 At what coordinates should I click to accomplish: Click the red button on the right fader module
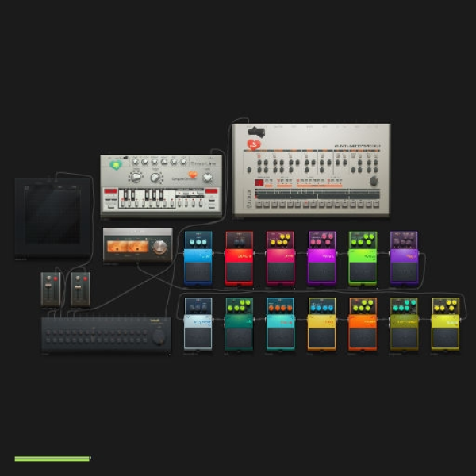(x=85, y=278)
